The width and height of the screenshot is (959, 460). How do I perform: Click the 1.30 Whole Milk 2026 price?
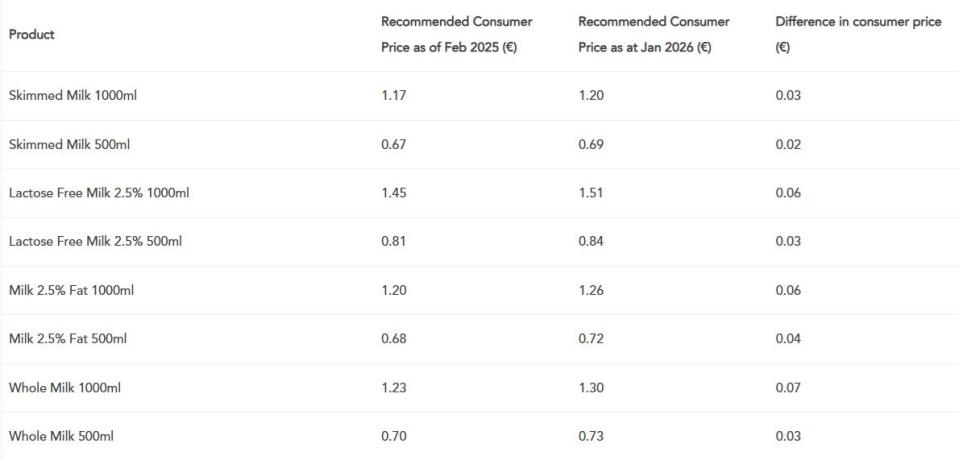point(591,387)
